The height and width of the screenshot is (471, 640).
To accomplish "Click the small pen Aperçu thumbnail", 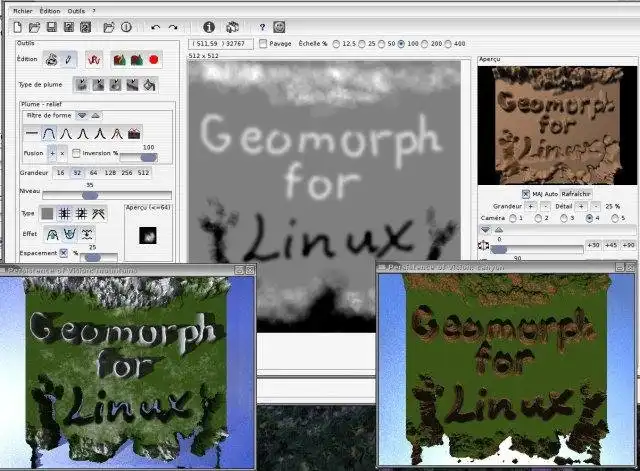I will 148,236.
